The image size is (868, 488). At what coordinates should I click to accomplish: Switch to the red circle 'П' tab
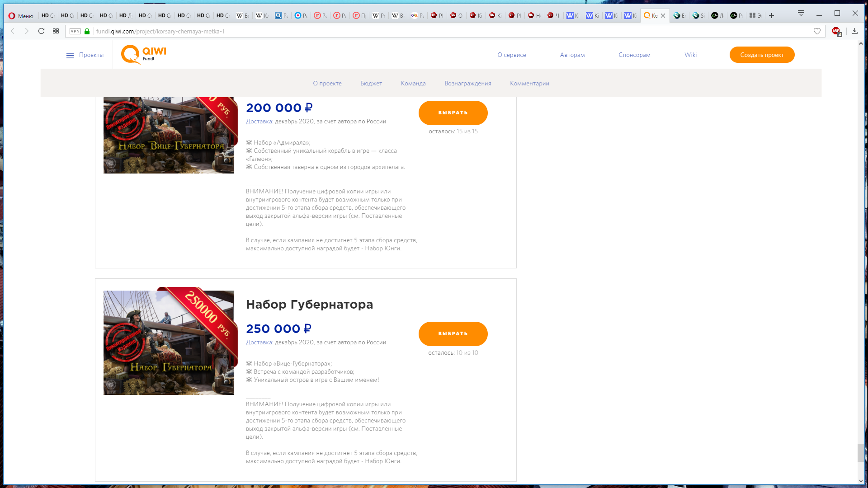pyautogui.click(x=359, y=15)
